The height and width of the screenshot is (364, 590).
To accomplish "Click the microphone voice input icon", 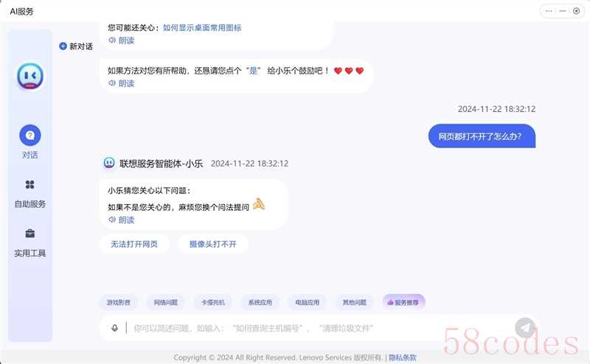I will [115, 328].
